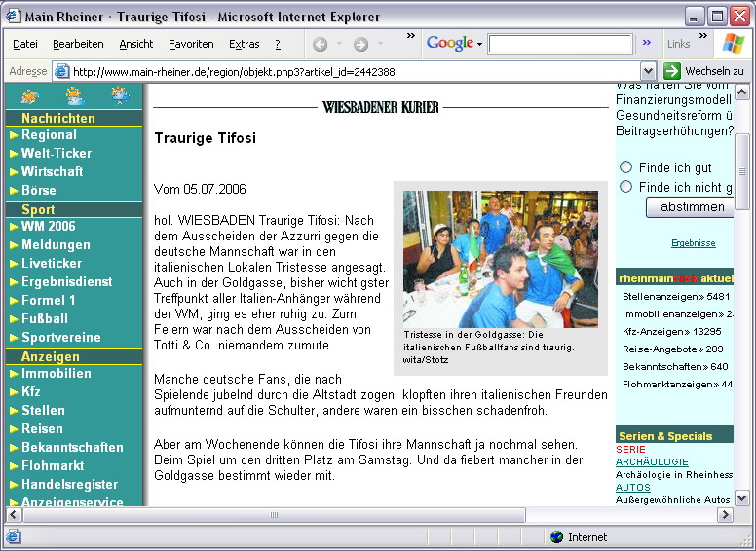Click the arrow icon beside Formel 1
Screen dimensions: 756x551
click(x=14, y=301)
